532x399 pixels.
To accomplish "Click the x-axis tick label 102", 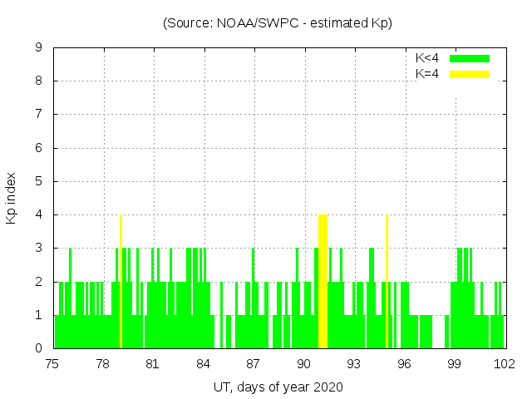I will tap(504, 364).
